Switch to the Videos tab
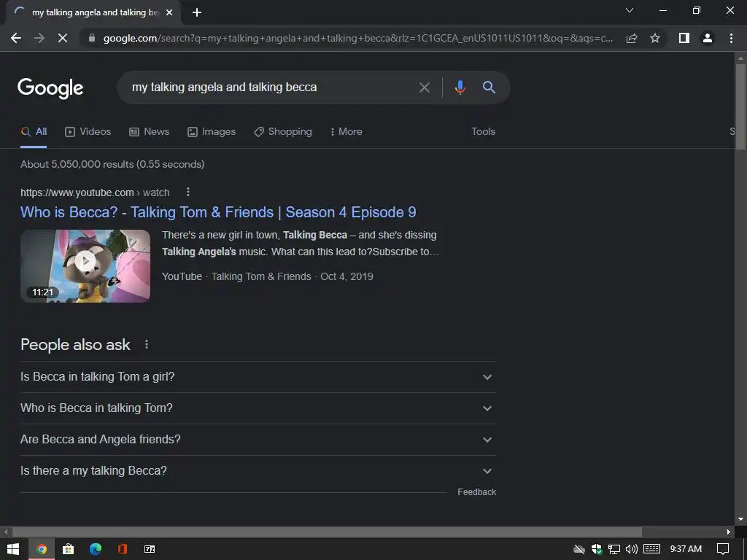747x560 pixels. point(88,132)
